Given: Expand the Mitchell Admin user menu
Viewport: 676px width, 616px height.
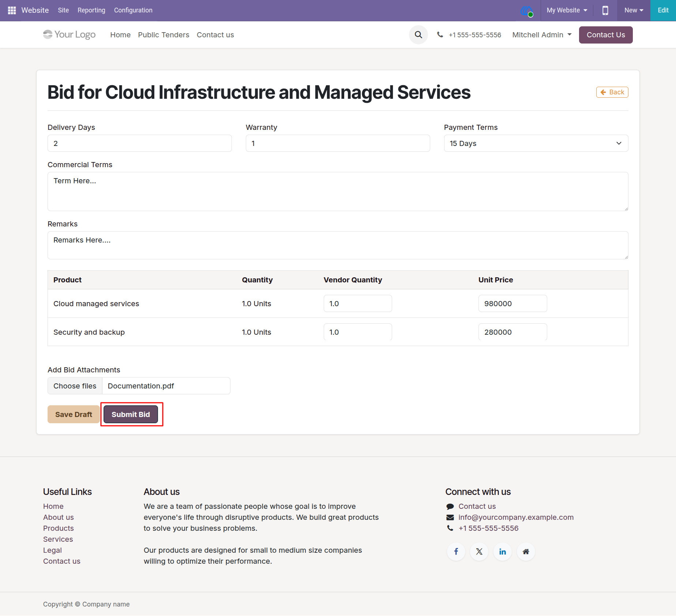Looking at the screenshot, I should coord(542,35).
